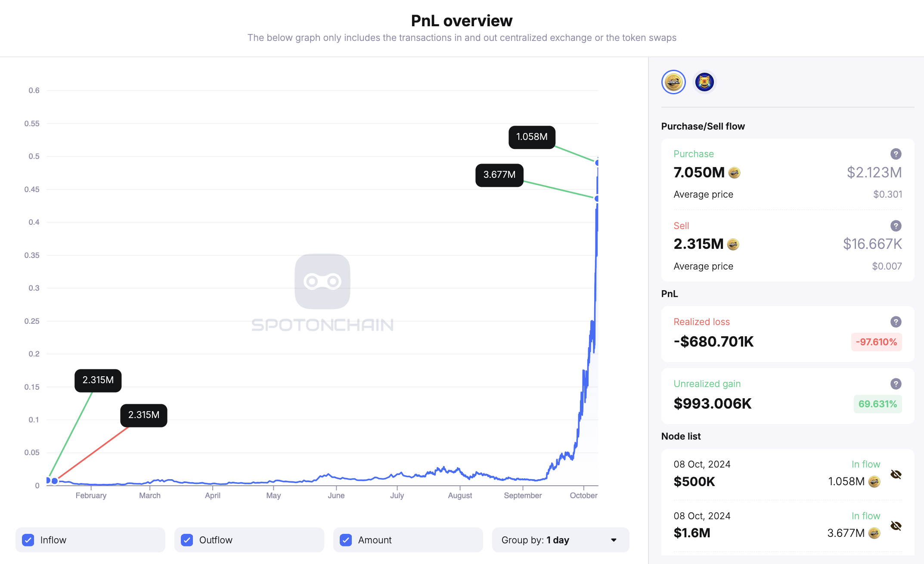Click the 1.058M chart tooltip label
Viewport: 924px width, 564px height.
532,137
